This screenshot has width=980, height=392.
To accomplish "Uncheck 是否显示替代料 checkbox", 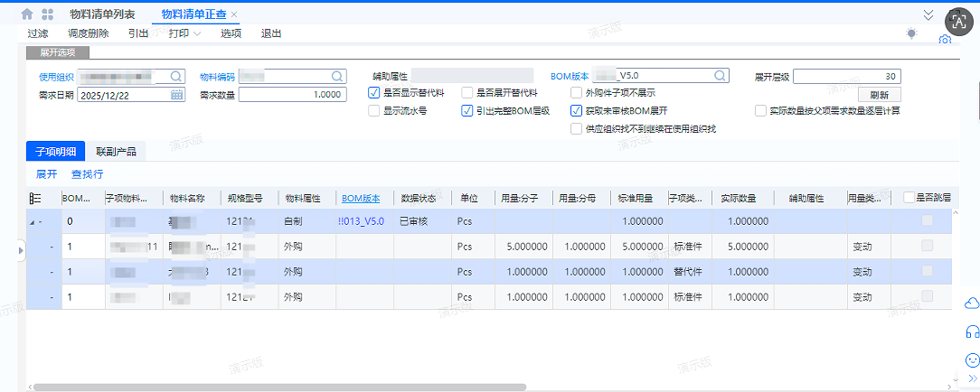I will [x=373, y=93].
